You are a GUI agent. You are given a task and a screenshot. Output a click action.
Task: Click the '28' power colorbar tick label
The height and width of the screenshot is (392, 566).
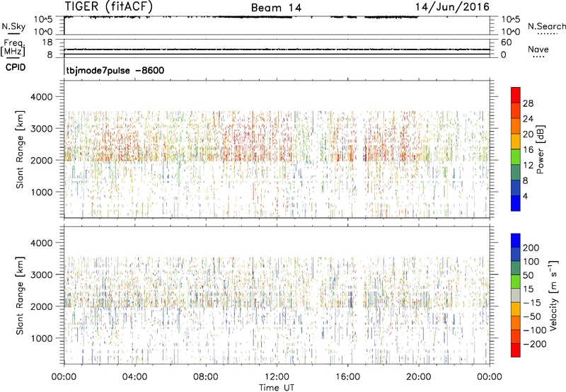pyautogui.click(x=528, y=103)
